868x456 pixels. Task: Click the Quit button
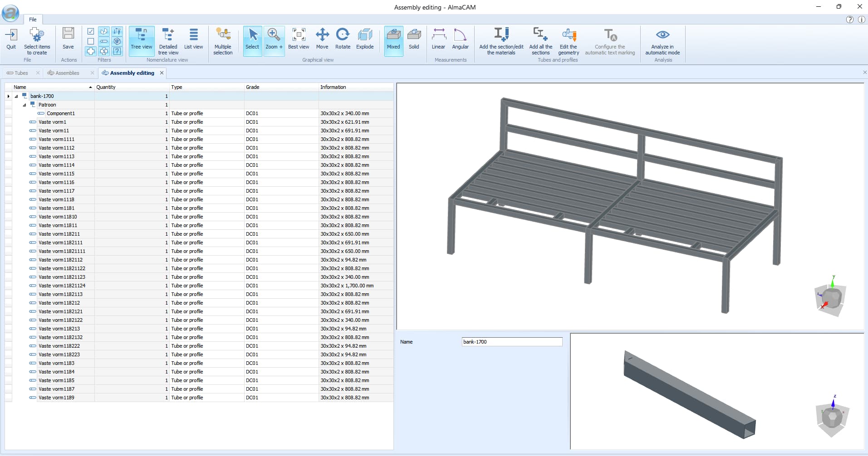click(x=11, y=39)
